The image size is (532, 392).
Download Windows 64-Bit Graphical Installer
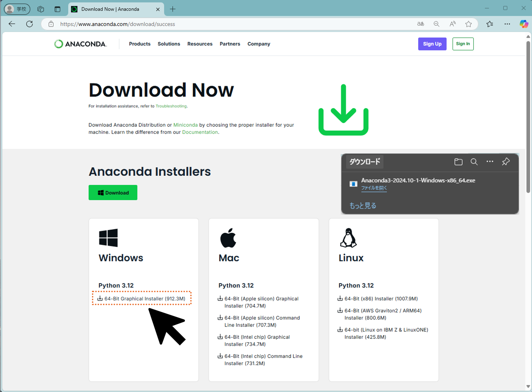point(144,298)
